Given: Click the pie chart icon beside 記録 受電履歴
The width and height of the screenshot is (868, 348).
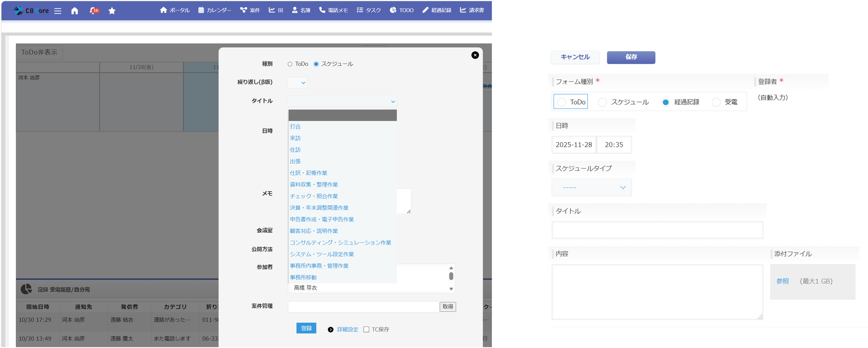Looking at the screenshot, I should pyautogui.click(x=26, y=289).
